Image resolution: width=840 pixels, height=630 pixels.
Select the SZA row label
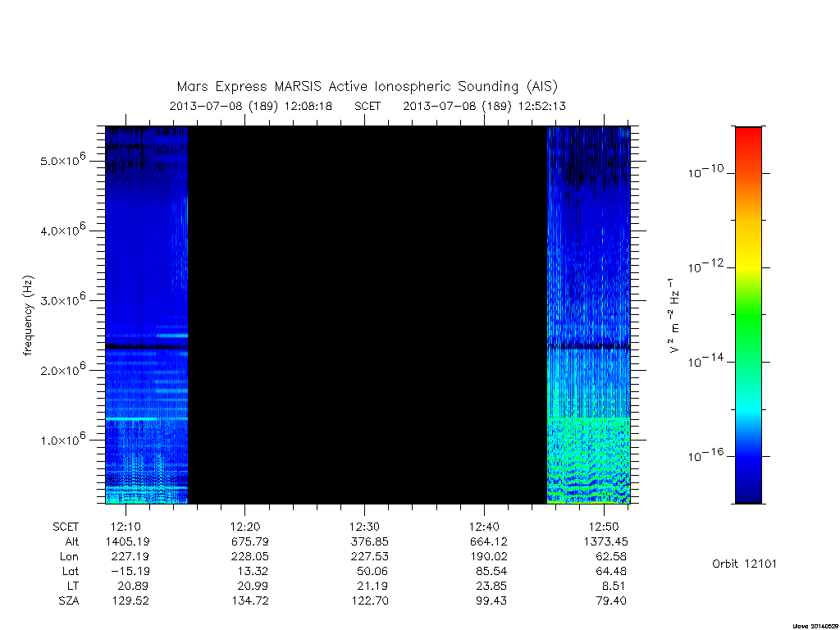coord(69,600)
